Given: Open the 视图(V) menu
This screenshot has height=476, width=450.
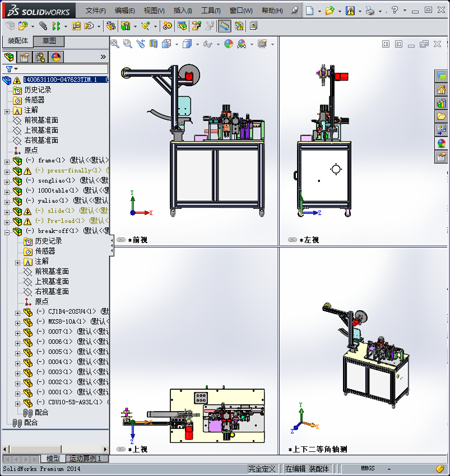Looking at the screenshot, I should coord(154,11).
